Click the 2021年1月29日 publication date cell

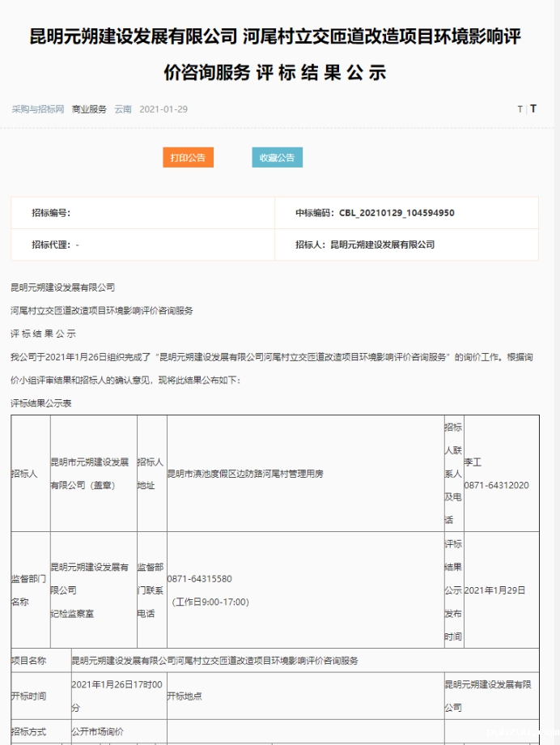coord(495,590)
